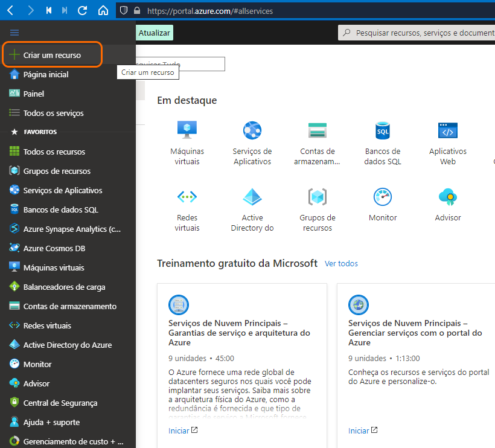Viewport: 495px width, 448px height.
Task: Focus the Pesquisar Tudo filter box
Action: [180, 64]
